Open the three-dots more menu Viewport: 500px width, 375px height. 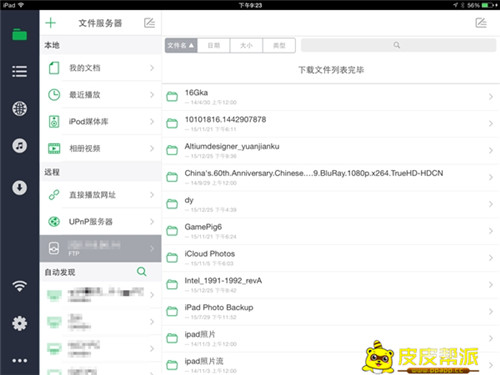pyautogui.click(x=20, y=361)
